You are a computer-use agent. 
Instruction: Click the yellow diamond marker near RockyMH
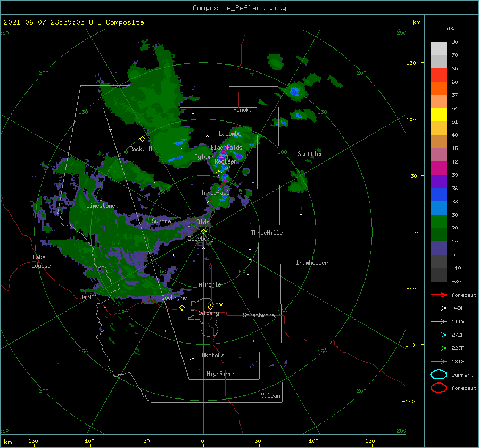point(142,139)
